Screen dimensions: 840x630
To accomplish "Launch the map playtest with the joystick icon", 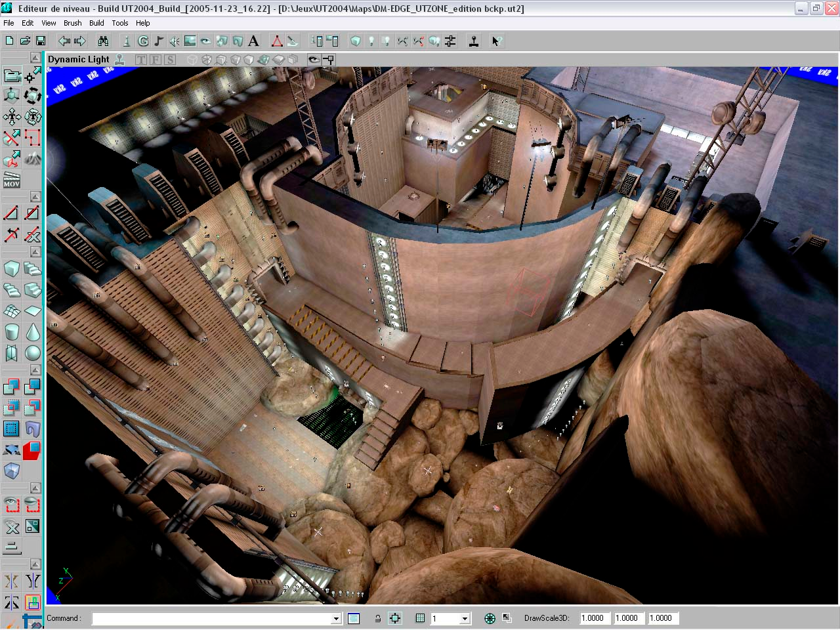I will coord(473,41).
